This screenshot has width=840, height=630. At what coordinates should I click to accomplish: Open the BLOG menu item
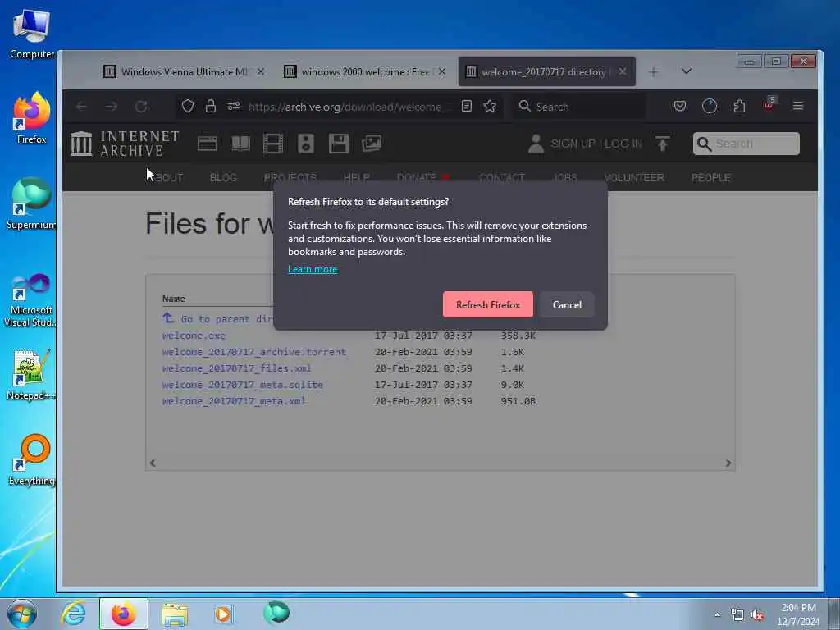click(x=223, y=177)
